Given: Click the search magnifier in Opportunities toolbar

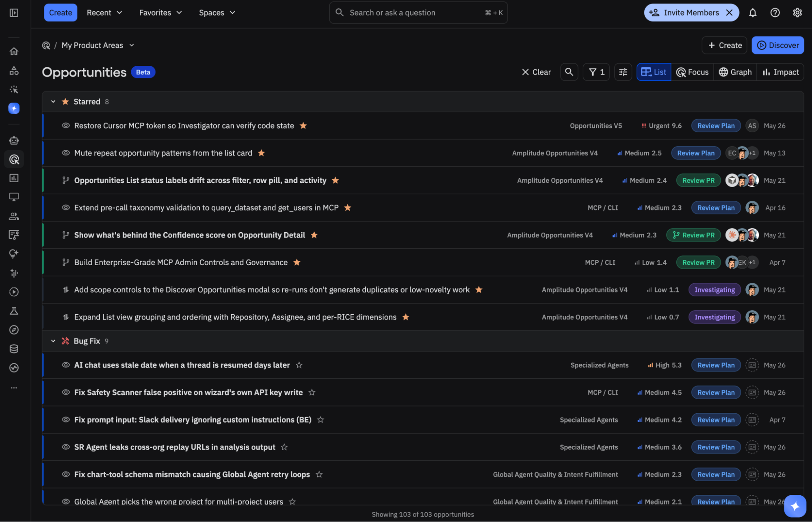Looking at the screenshot, I should tap(569, 72).
